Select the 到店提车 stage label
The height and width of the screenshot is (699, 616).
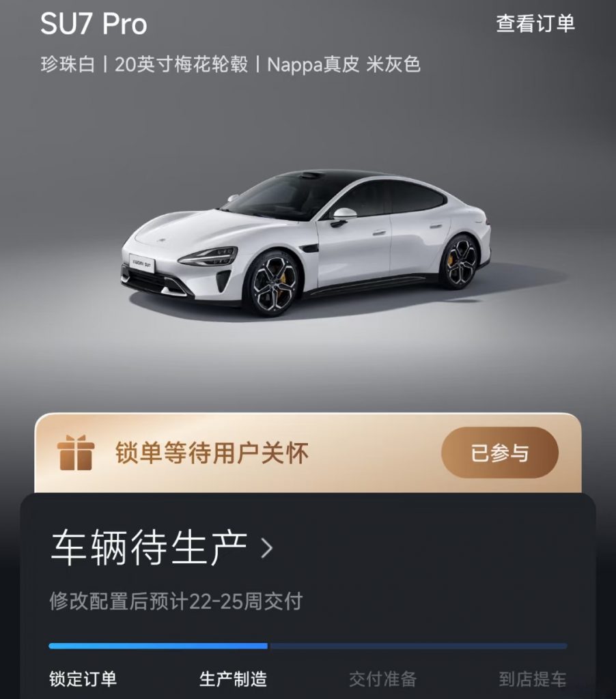533,679
